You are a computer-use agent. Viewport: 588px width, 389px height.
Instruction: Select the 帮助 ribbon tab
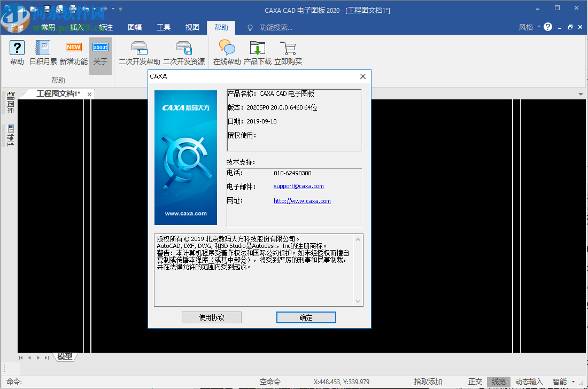[221, 27]
